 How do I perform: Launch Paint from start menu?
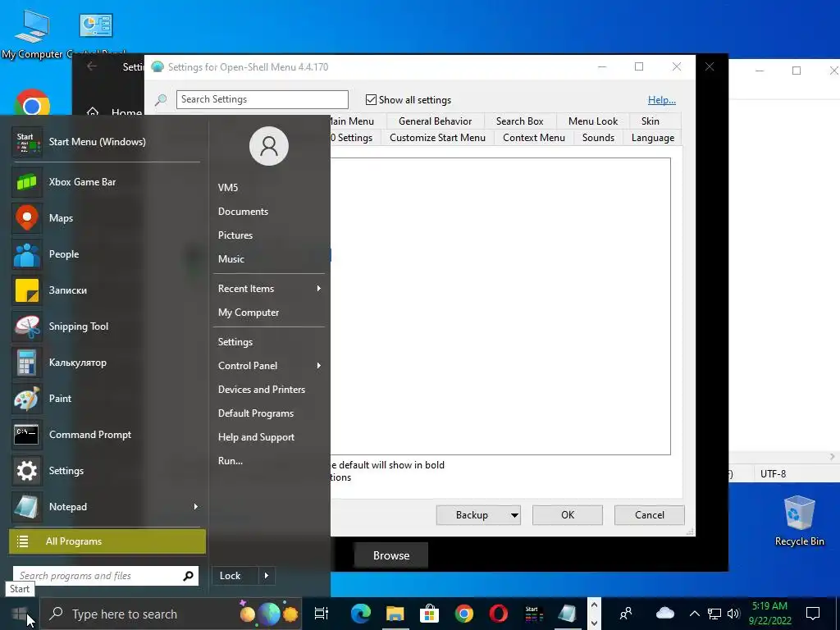pos(106,399)
